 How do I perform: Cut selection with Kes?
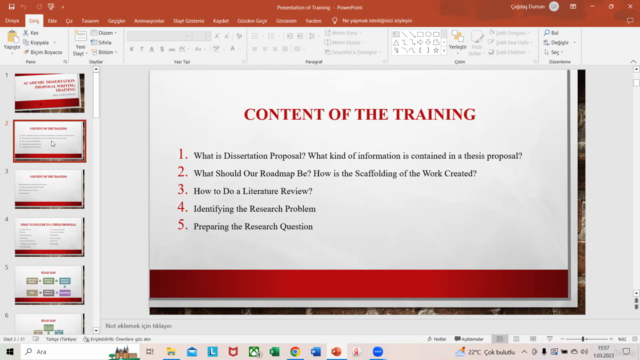[31, 33]
